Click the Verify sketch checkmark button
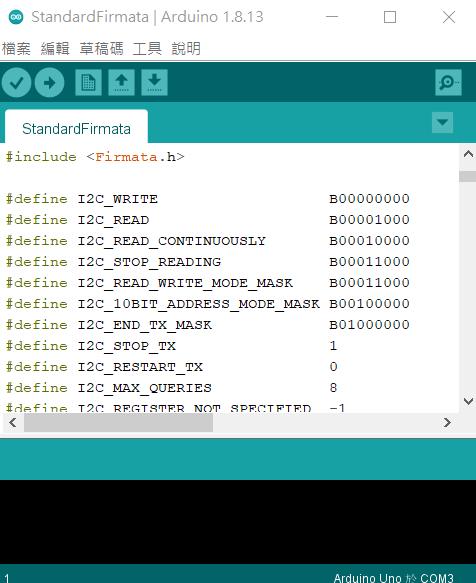Screen dimensions: 476x583 pyautogui.click(x=16, y=83)
